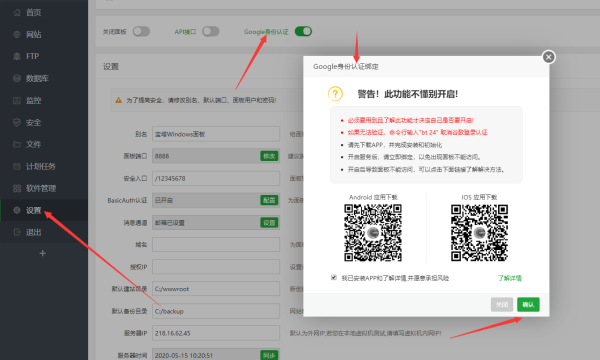Click the 默认备份目录 field C:/backup
This screenshot has height=360, width=600.
(216, 311)
